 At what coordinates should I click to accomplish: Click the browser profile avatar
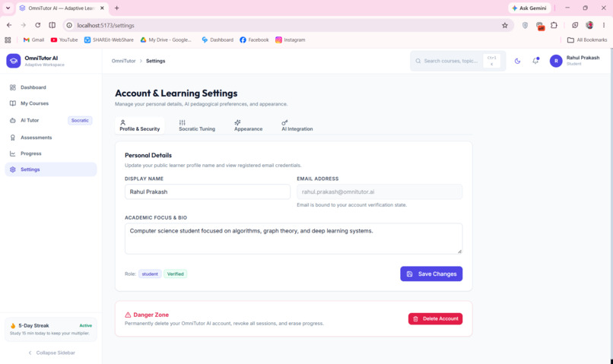[589, 25]
